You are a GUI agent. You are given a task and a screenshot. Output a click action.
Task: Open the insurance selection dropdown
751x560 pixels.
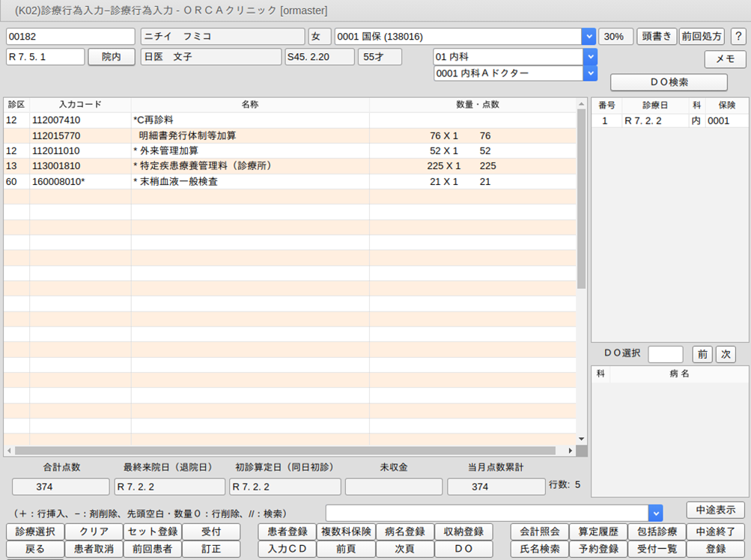pos(589,37)
